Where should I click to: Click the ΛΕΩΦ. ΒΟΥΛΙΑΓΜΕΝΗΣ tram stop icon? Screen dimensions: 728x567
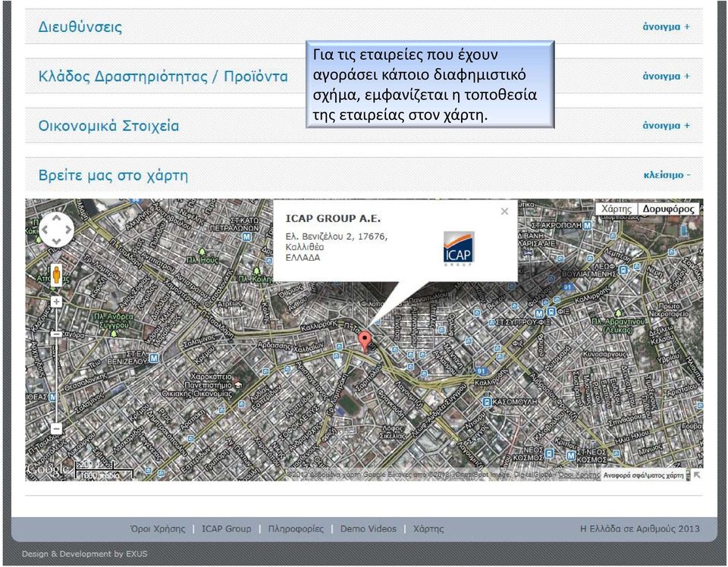pyautogui.click(x=623, y=270)
